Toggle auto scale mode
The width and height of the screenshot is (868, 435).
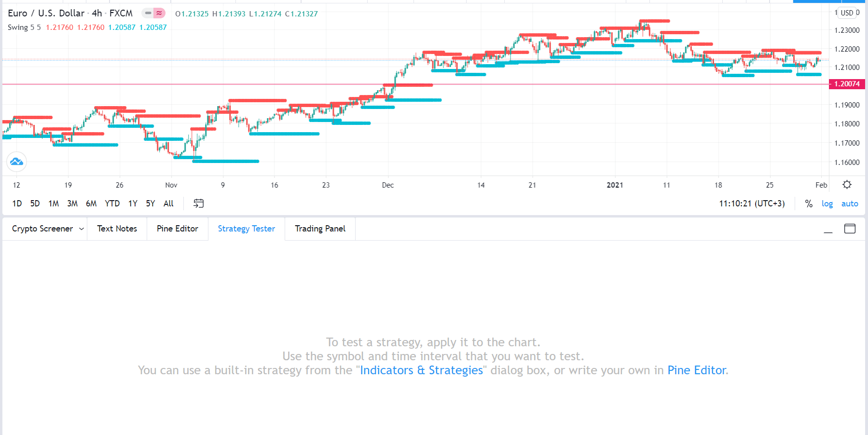[850, 204]
